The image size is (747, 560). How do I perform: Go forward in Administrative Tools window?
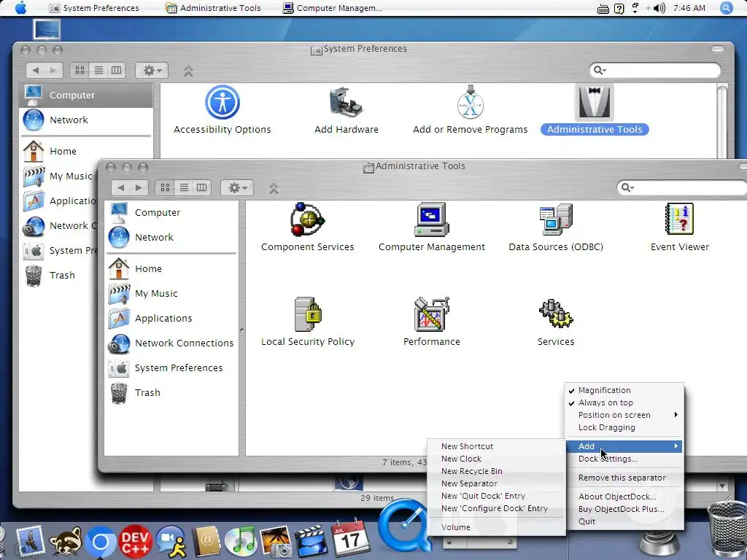[x=139, y=187]
